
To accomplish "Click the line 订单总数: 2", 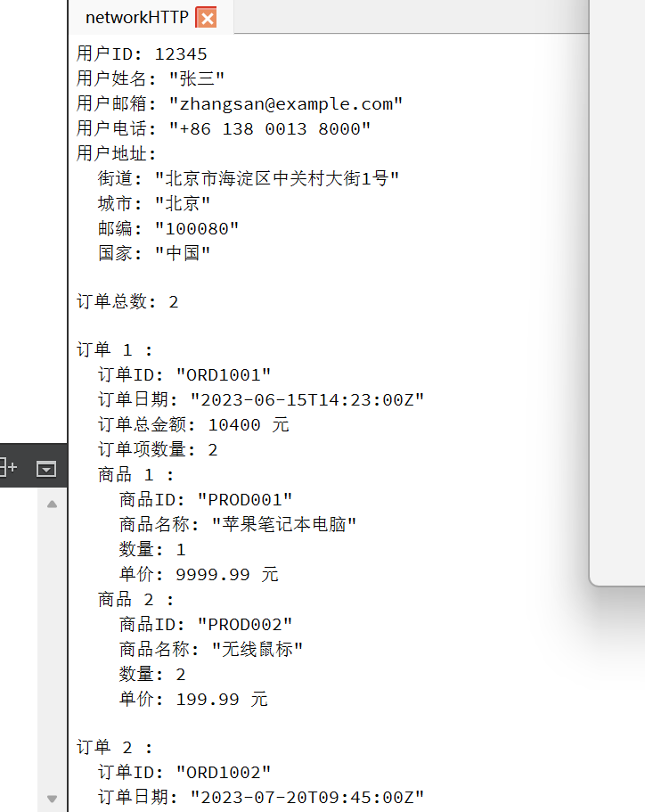I will coord(127,301).
